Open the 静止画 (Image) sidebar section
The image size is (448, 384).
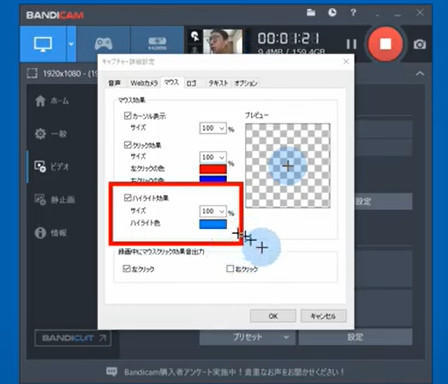pos(55,200)
